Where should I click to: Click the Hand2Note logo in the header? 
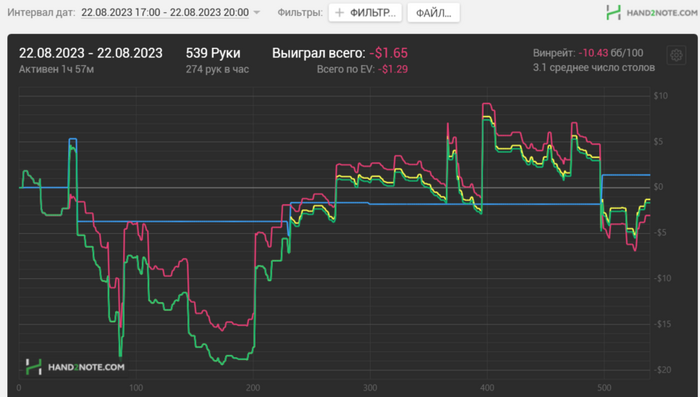652,13
